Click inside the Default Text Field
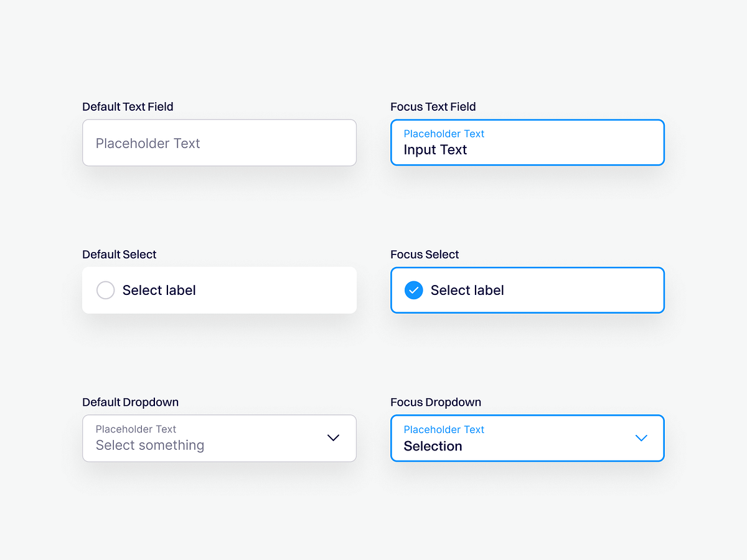 219,142
